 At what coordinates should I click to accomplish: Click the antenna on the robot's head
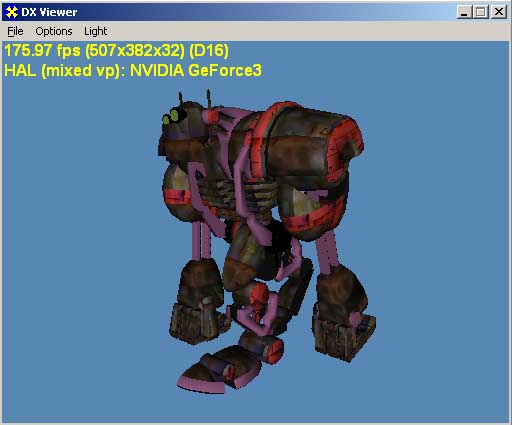(x=180, y=98)
